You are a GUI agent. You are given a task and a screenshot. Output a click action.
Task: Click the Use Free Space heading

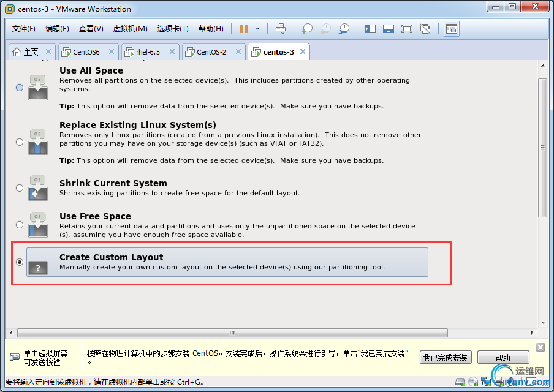pos(95,216)
